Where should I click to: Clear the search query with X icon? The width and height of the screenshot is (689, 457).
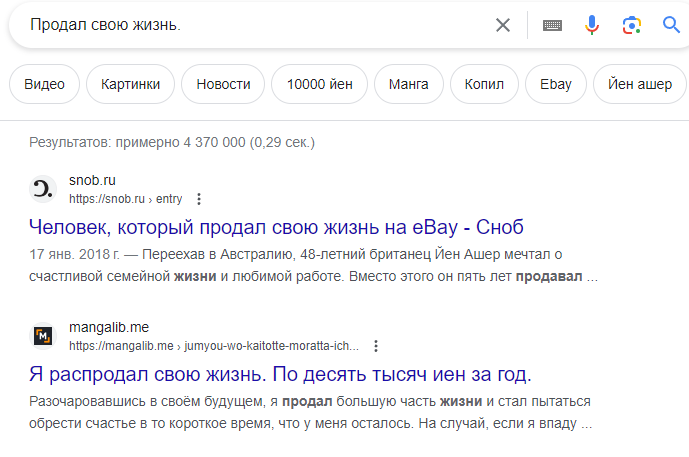click(x=503, y=25)
